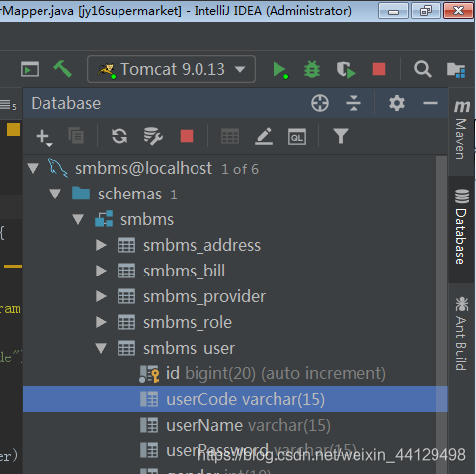
Task: Select smbms_address table name
Action: click(x=201, y=246)
